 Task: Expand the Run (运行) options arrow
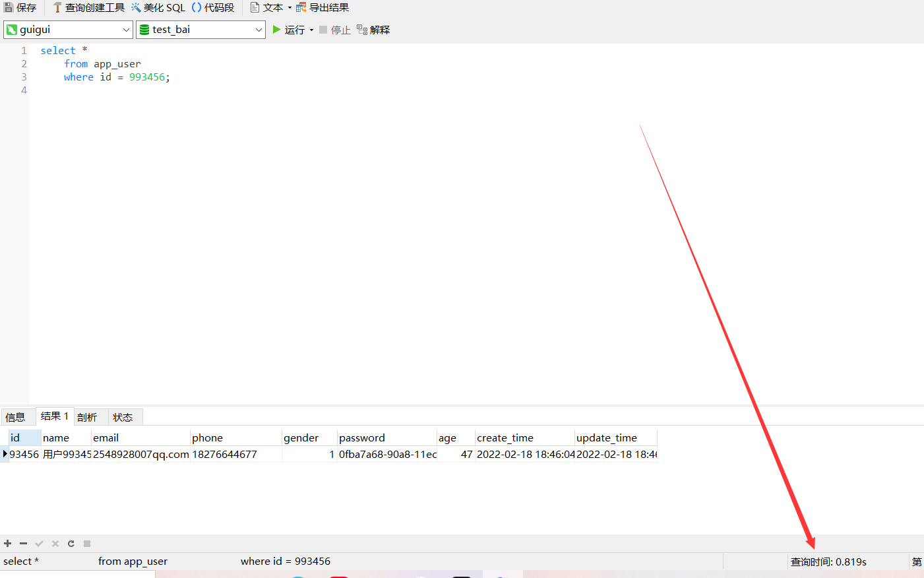311,30
